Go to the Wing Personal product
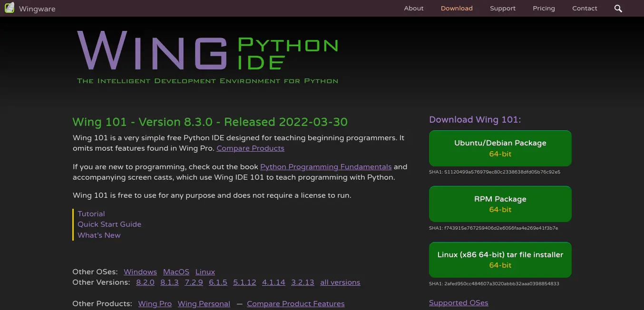The width and height of the screenshot is (644, 310). [204, 304]
